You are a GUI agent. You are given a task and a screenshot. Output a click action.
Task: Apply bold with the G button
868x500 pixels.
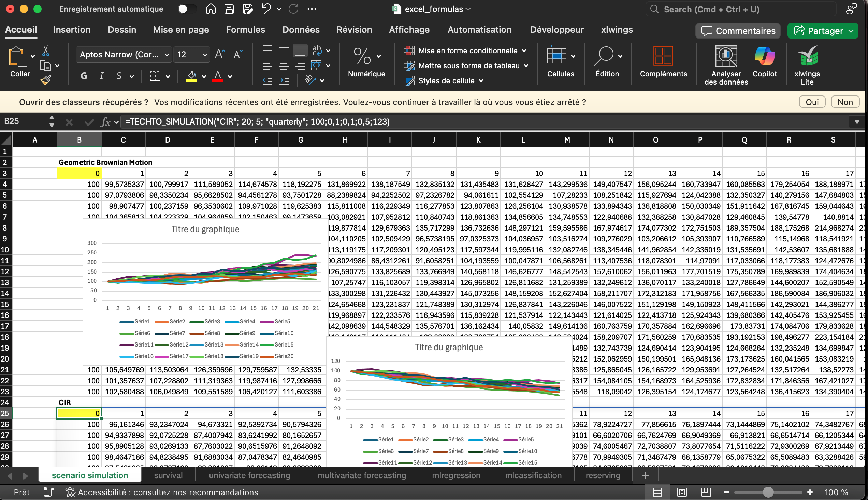84,76
